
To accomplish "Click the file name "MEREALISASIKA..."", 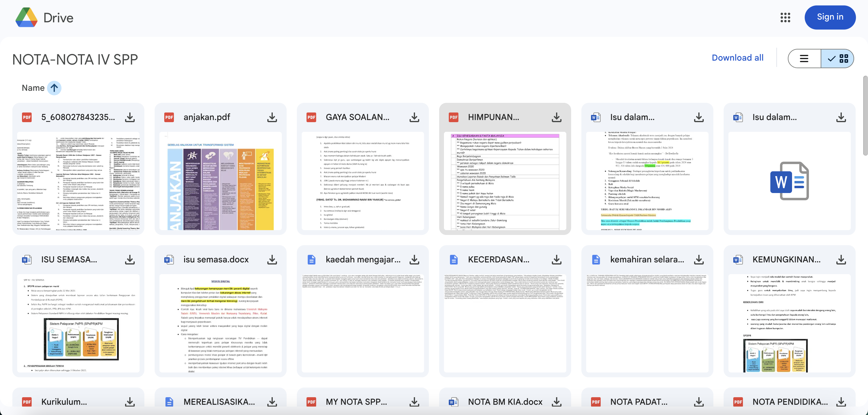I will point(219,402).
